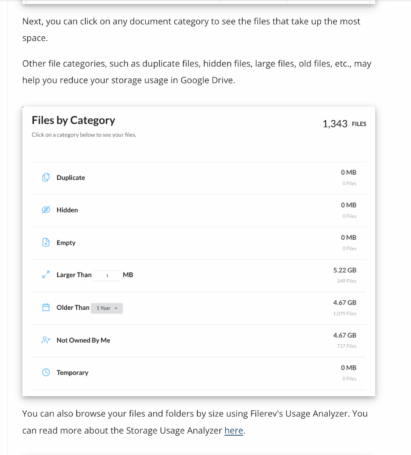Follow the 'here' link about Usage Analyzer
411x455 pixels.
pos(234,431)
